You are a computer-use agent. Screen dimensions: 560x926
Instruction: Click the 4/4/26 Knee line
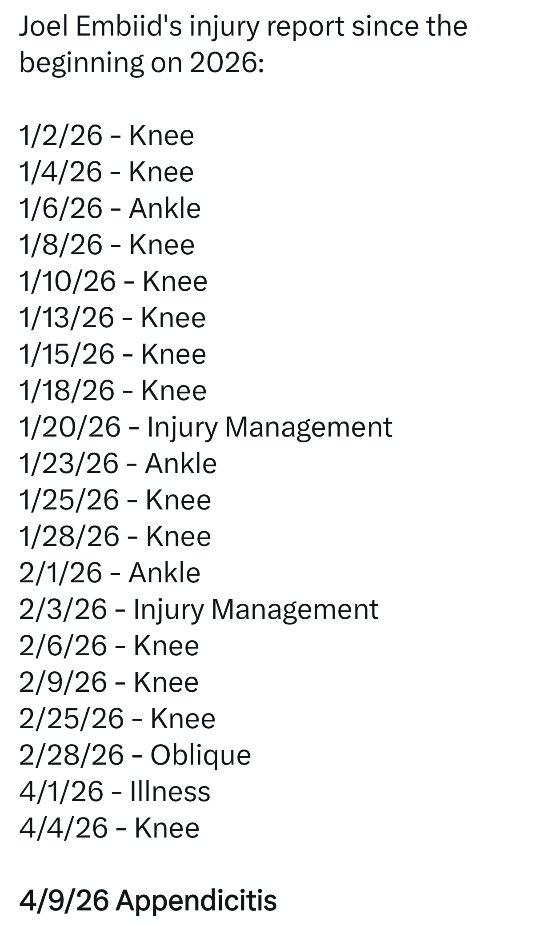pos(109,828)
